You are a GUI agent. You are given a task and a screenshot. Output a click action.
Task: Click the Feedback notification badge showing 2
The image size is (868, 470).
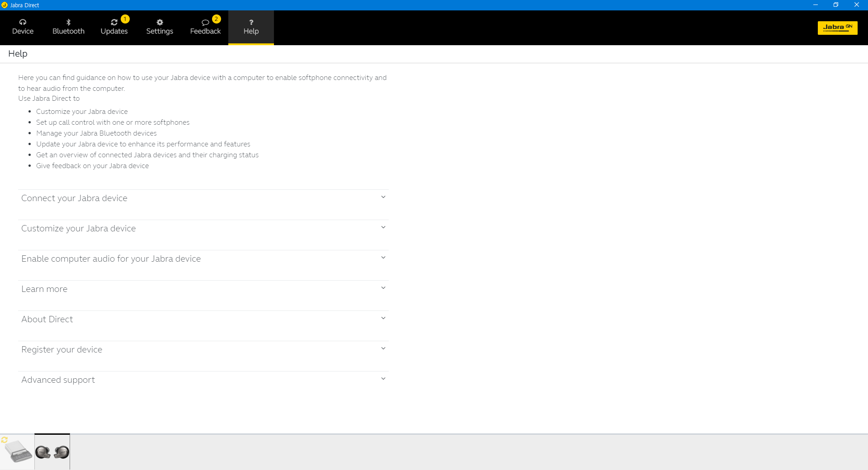pos(217,19)
